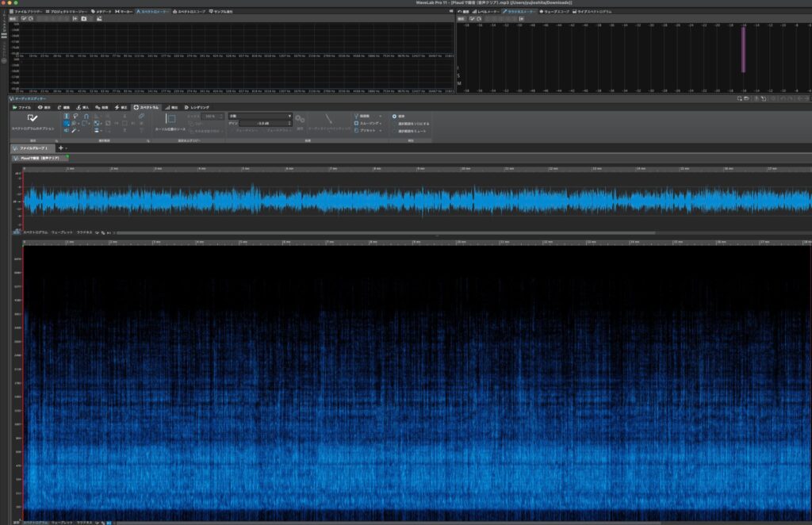Viewport: 812px width, 525px height.
Task: Open the 挿入 ribbon tab
Action: (82, 108)
